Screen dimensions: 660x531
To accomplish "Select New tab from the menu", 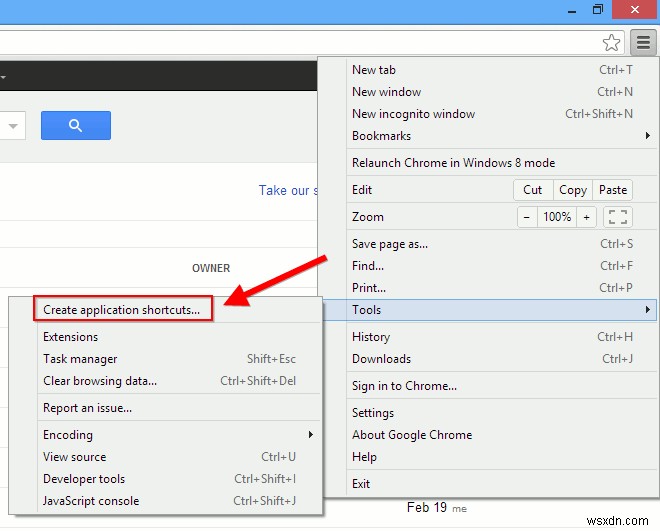I will click(501, 70).
